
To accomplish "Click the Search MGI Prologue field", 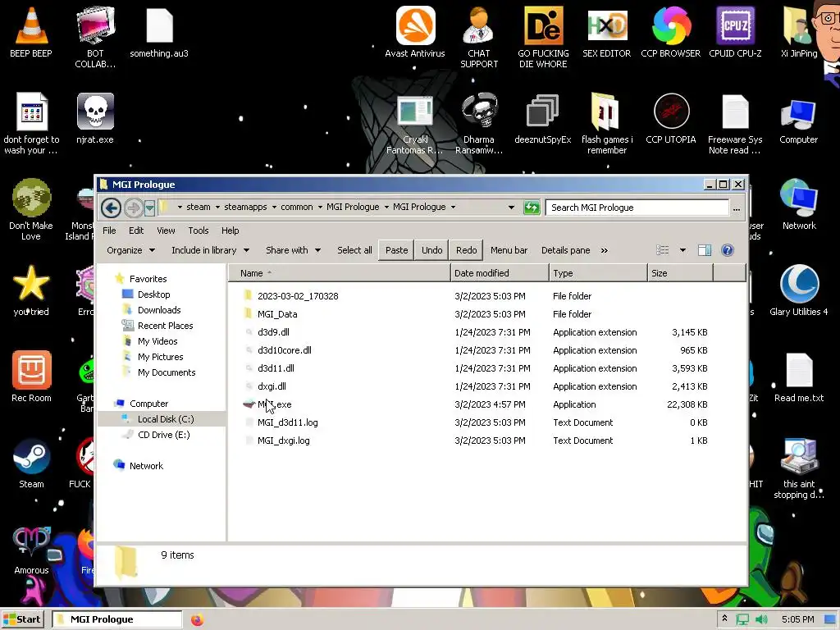I will (637, 208).
